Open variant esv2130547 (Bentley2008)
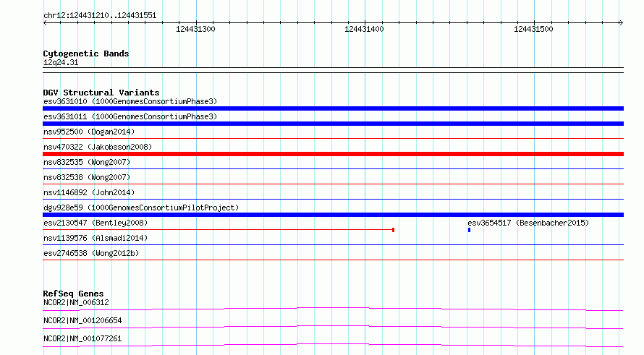 (96, 223)
